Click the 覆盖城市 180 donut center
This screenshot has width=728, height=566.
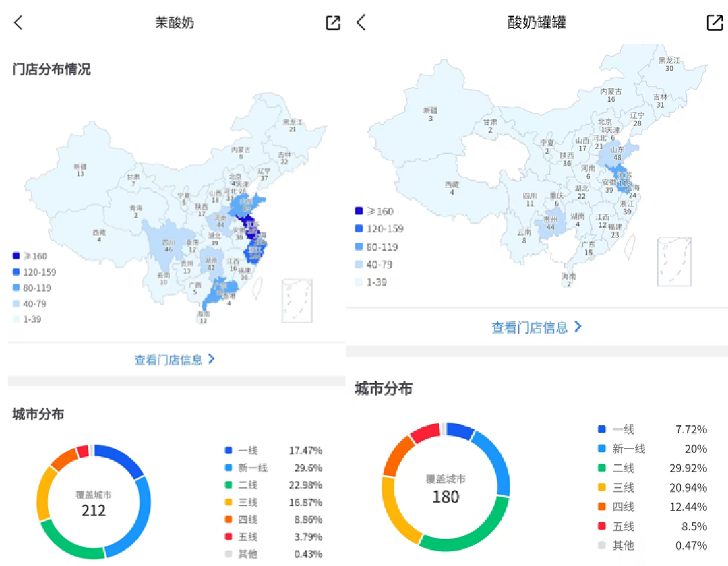point(446,490)
